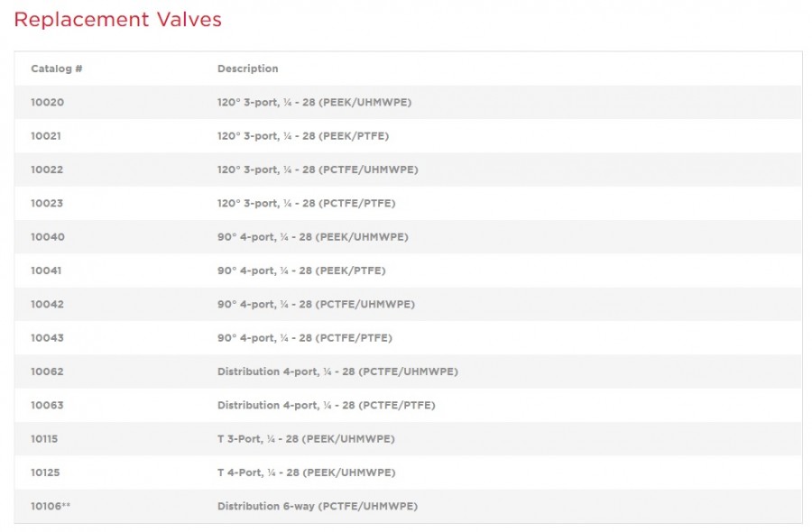Image resolution: width=812 pixels, height=532 pixels.
Task: Select catalog number 10115
Action: point(44,439)
